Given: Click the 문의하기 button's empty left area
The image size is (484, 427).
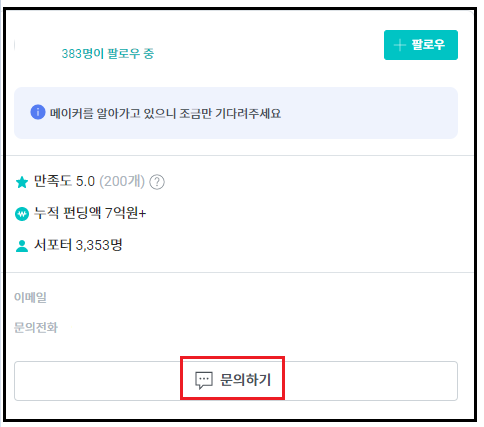Looking at the screenshot, I should (x=97, y=381).
